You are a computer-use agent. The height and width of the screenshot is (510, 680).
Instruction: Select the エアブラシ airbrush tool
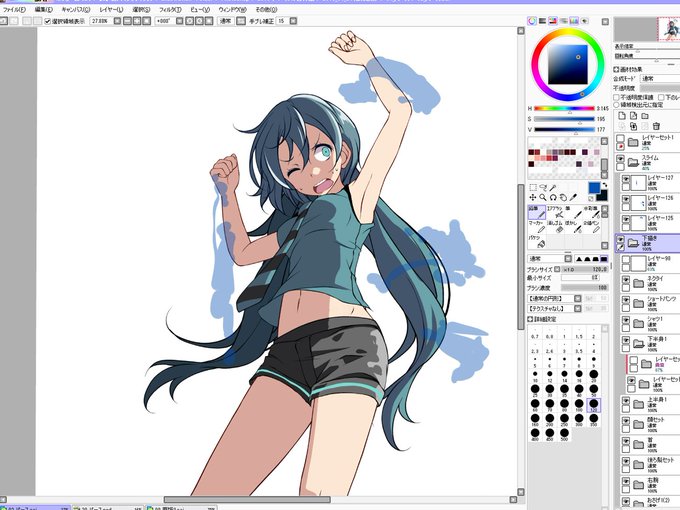(x=555, y=212)
